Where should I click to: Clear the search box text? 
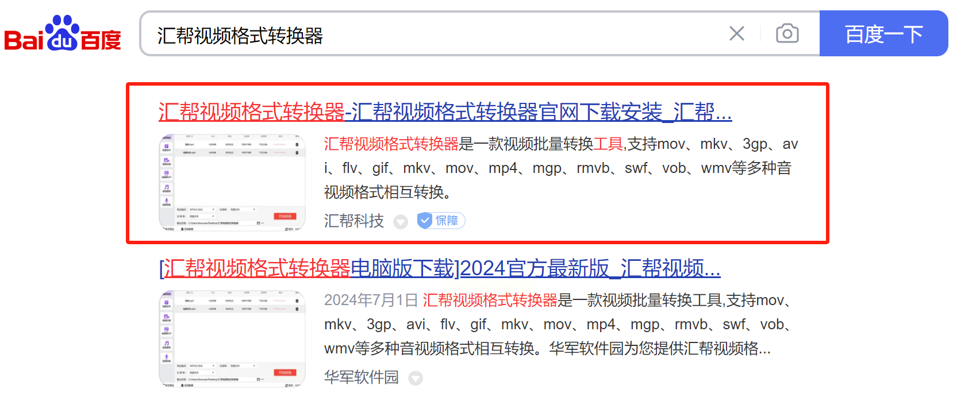click(736, 33)
